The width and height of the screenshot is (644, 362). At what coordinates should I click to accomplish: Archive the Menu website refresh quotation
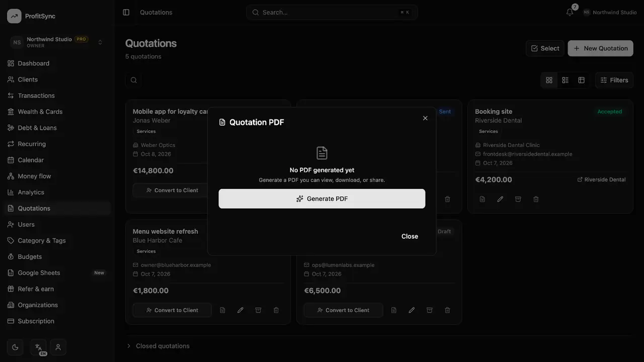click(258, 310)
